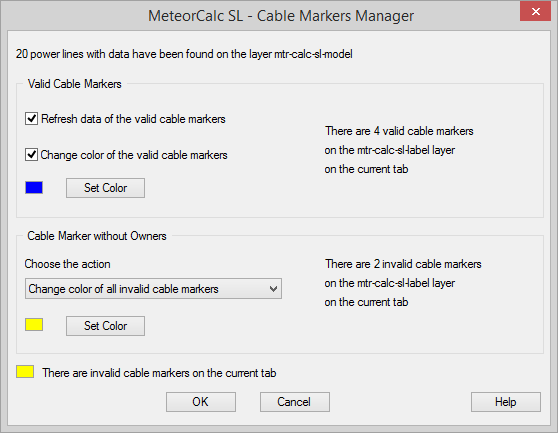Close the Cable Markers Manager window
558x433 pixels.
(536, 12)
